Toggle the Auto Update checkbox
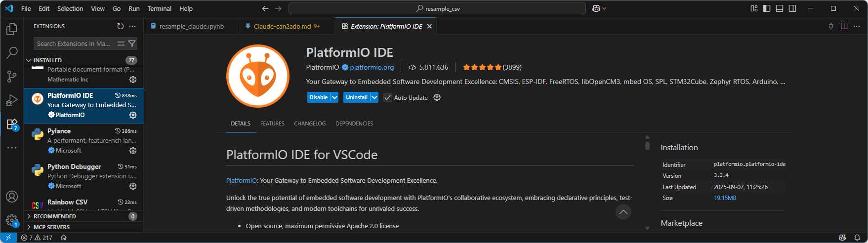868x243 pixels. [388, 97]
